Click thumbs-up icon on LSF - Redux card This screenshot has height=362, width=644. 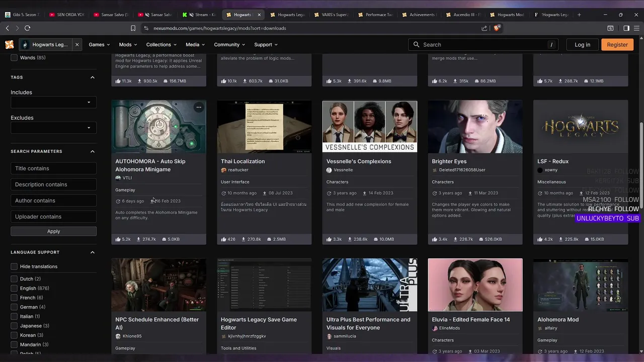click(x=540, y=239)
